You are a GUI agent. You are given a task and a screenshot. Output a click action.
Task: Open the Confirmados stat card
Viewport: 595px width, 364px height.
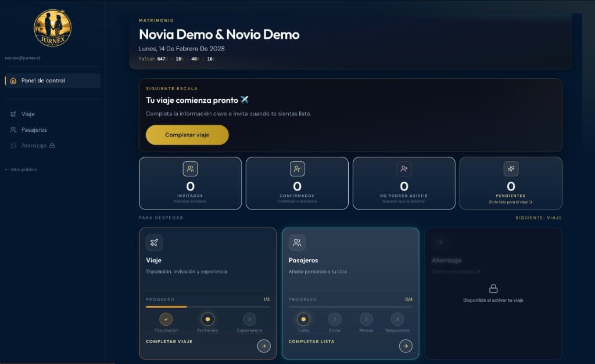(297, 183)
